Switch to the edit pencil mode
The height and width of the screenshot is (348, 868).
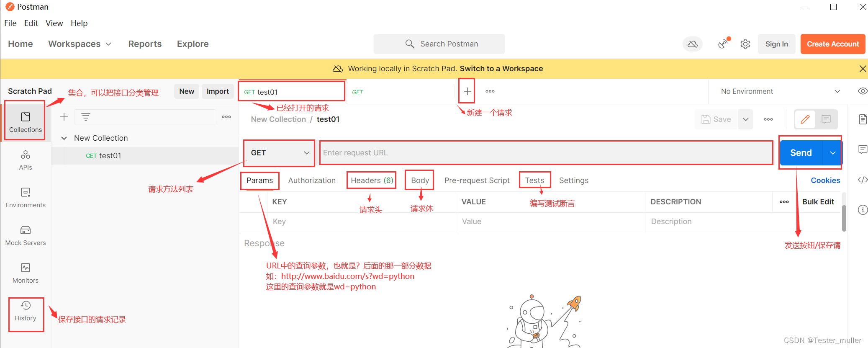[805, 119]
